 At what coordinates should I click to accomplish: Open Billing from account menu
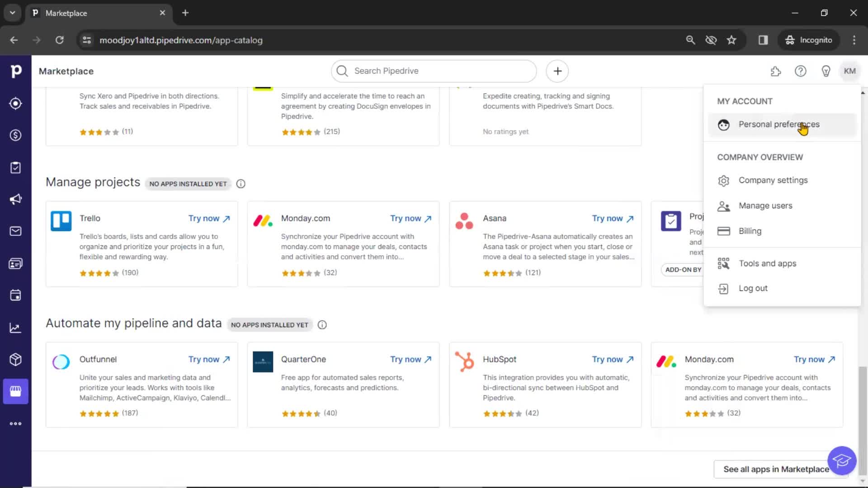pyautogui.click(x=782, y=231)
